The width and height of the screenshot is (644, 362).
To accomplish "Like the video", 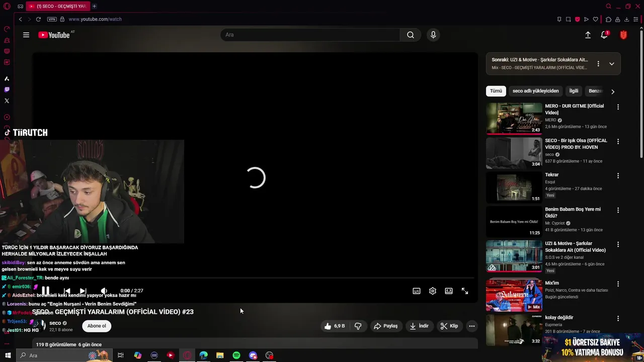I will coord(335,326).
